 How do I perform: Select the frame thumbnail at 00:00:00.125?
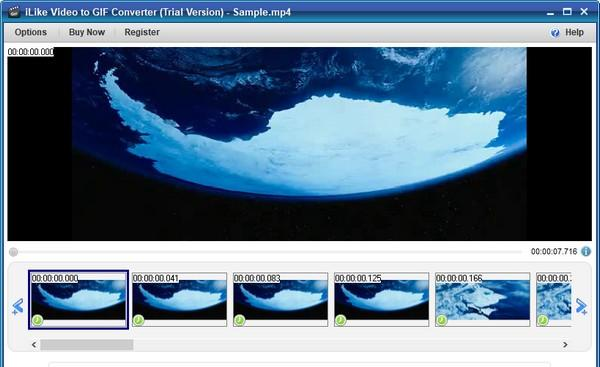(x=382, y=300)
